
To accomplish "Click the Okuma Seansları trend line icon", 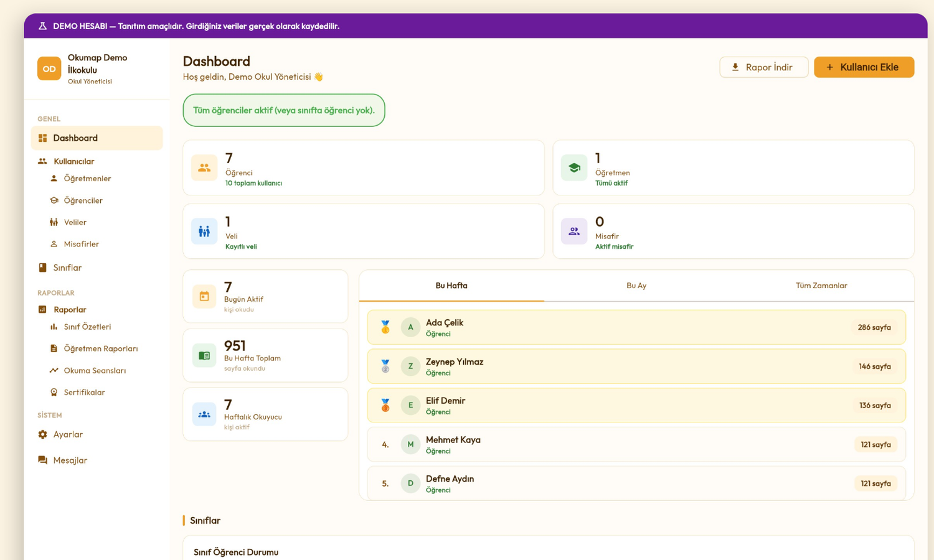I will pos(54,370).
